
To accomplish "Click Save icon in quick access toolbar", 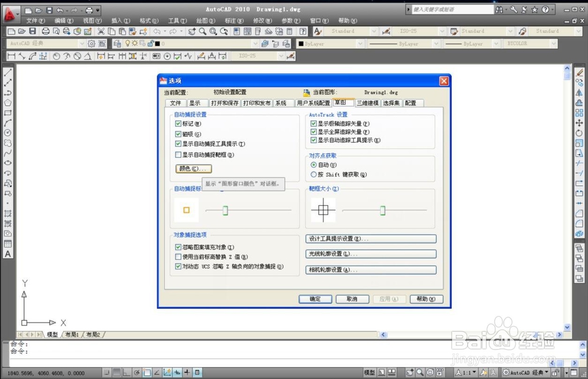I will coord(49,10).
